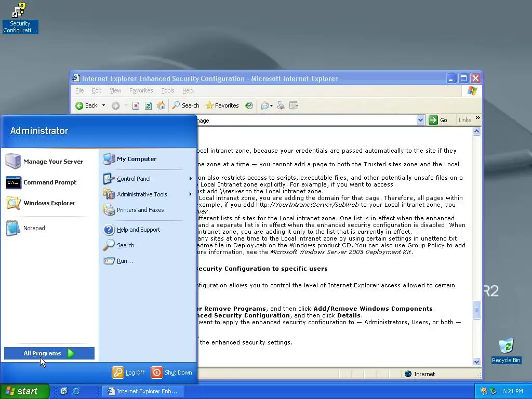The width and height of the screenshot is (532, 399).
Task: Open the Favorites menu in menu bar
Action: coord(141,90)
